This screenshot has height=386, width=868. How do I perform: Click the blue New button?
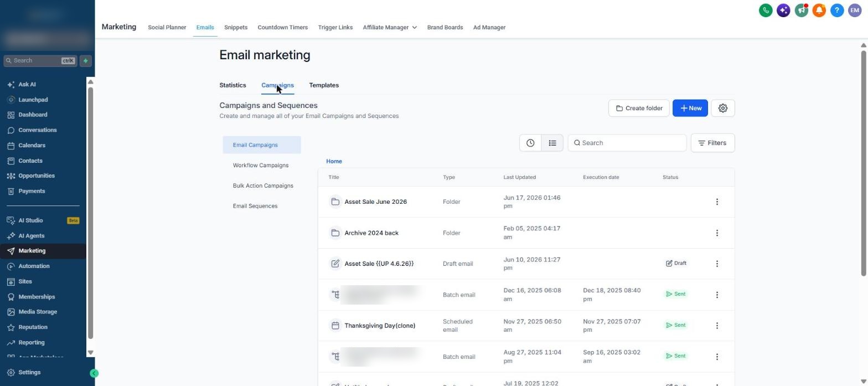tap(690, 108)
